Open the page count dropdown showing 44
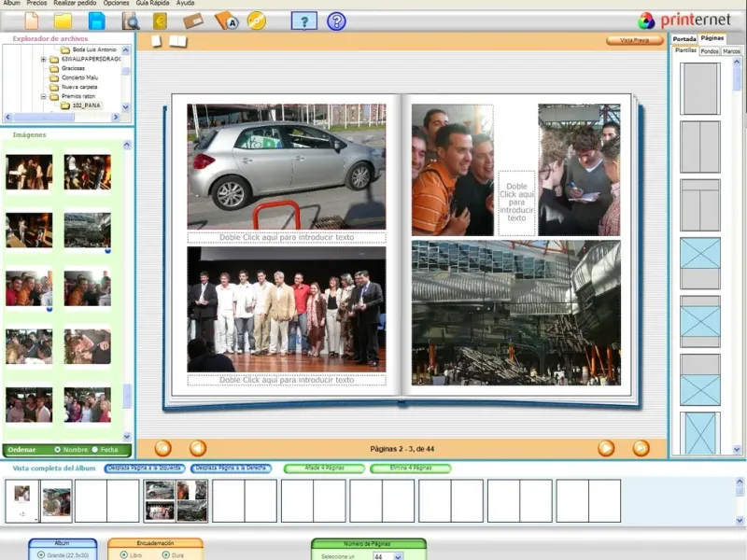 click(398, 556)
